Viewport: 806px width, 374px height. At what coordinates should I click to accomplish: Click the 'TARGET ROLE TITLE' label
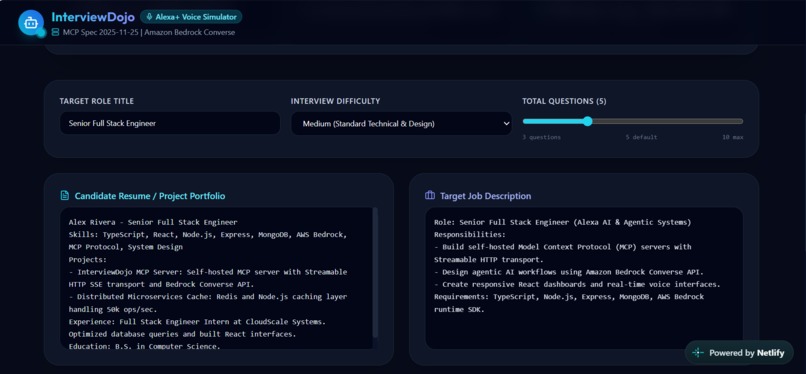(x=97, y=101)
